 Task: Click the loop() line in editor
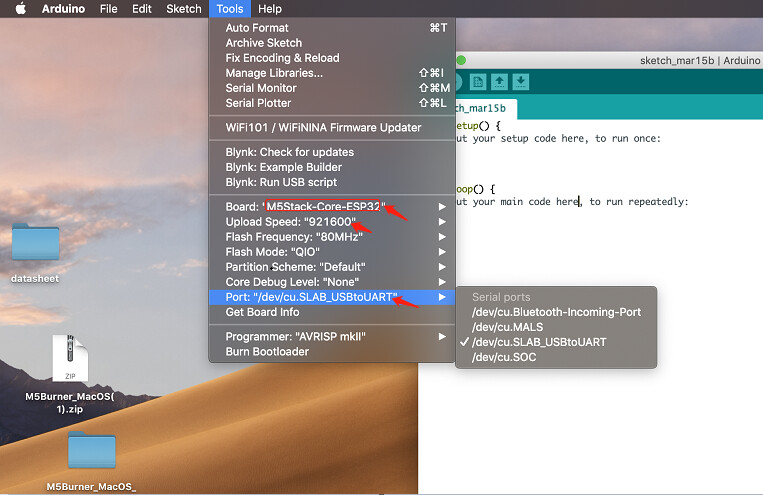pyautogui.click(x=475, y=189)
